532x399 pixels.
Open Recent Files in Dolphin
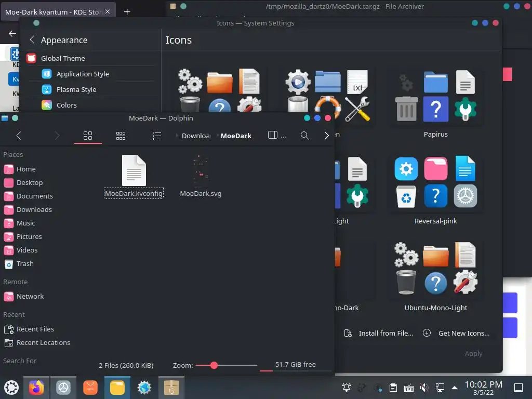[35, 329]
